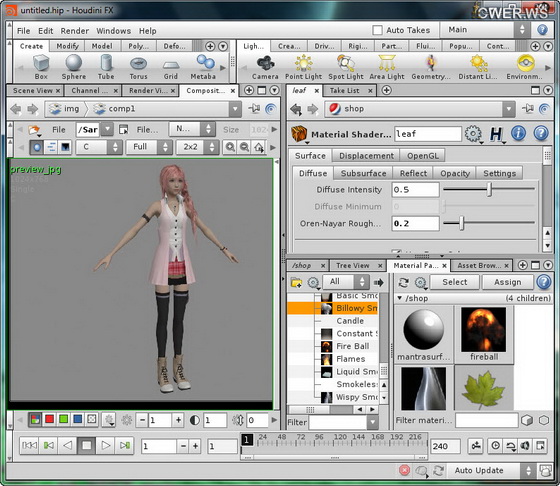
Task: Zoom out the compositor viewer
Action: (245, 147)
